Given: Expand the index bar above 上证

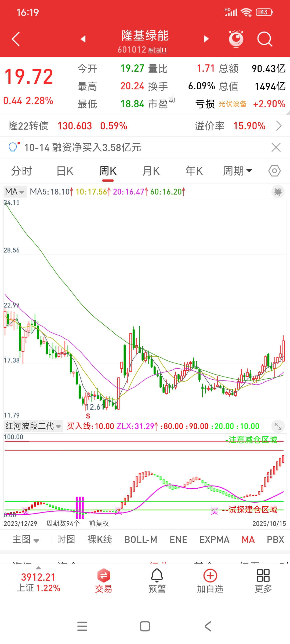Looking at the screenshot, I should pos(39,568).
